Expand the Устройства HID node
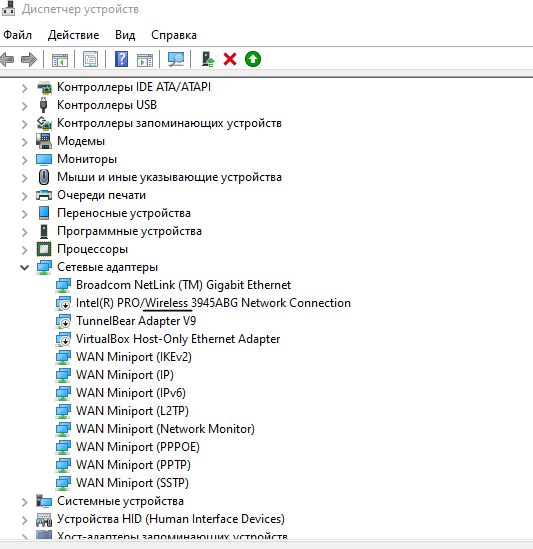533x549 pixels. [x=25, y=520]
